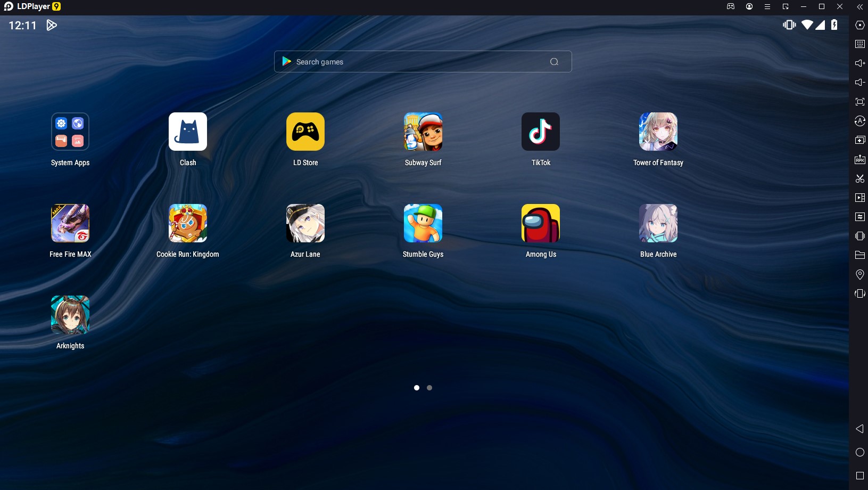This screenshot has height=490, width=868.
Task: Launch Among Us
Action: coord(541,223)
